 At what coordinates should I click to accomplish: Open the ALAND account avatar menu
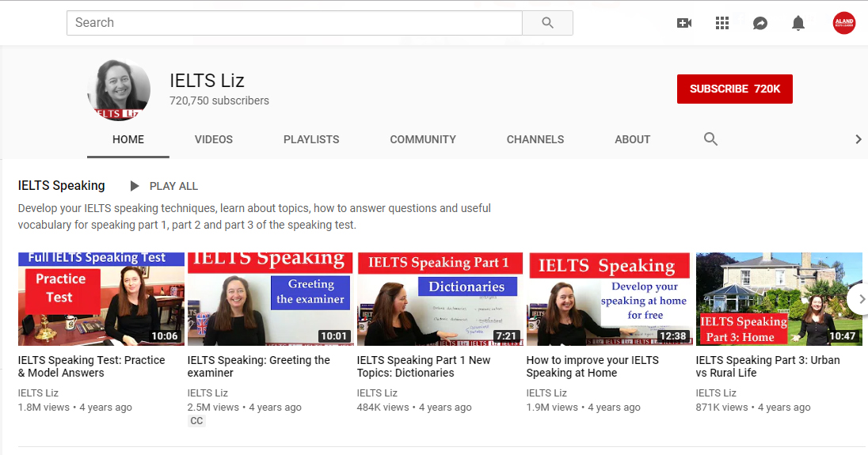pyautogui.click(x=844, y=23)
